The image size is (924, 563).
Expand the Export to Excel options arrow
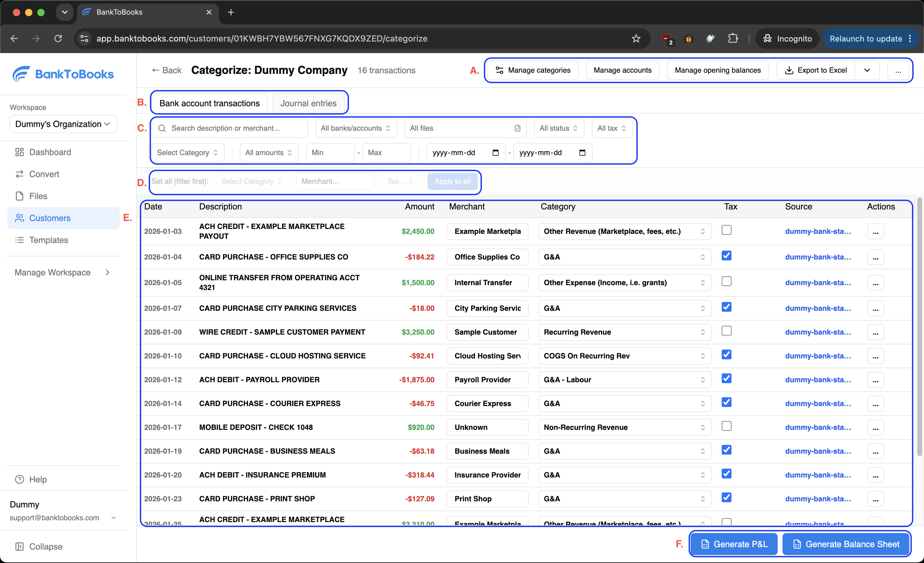tap(867, 71)
